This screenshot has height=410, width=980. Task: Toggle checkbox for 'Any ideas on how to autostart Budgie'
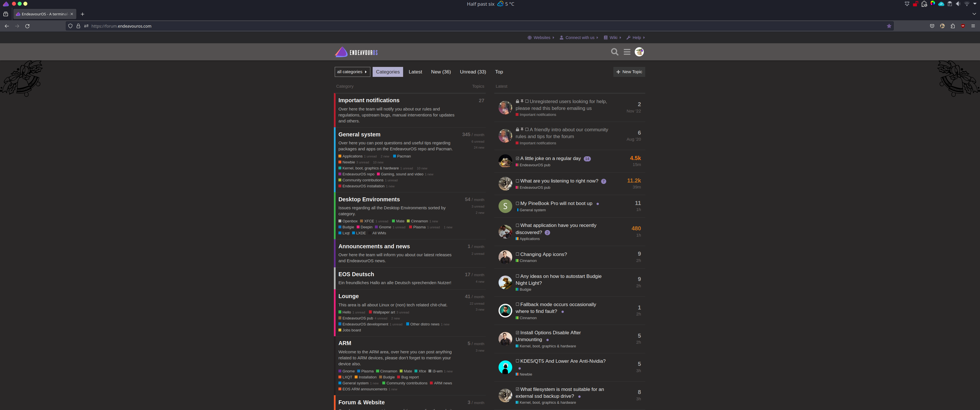click(x=517, y=276)
